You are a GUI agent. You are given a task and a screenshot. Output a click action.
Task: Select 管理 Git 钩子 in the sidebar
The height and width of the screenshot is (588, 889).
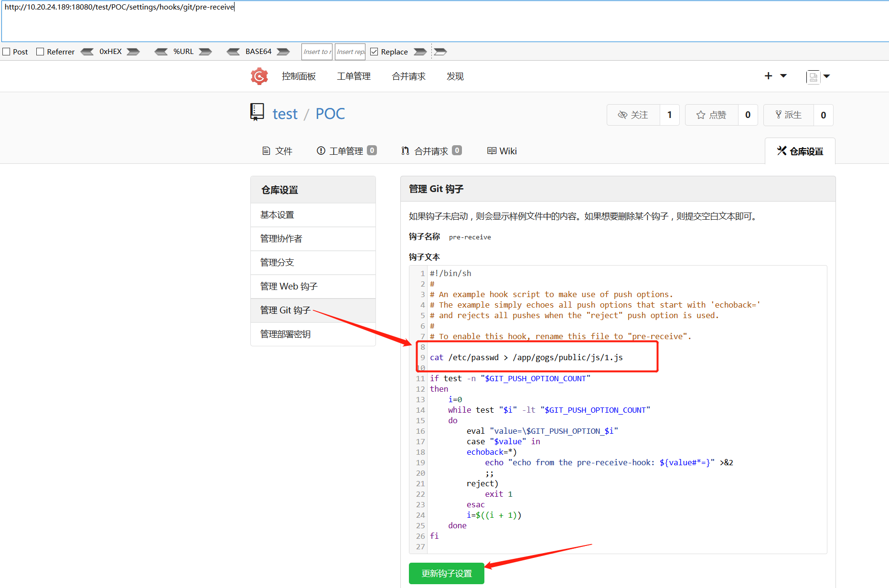click(x=313, y=310)
